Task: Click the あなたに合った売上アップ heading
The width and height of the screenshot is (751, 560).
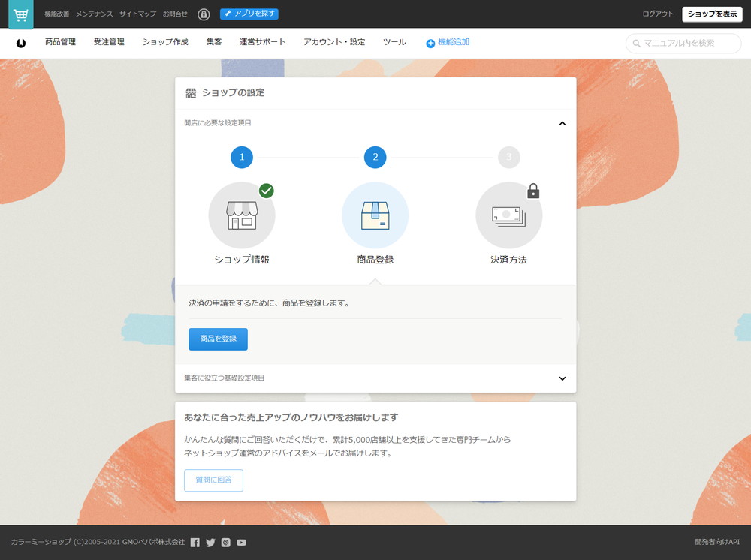Action: point(291,417)
